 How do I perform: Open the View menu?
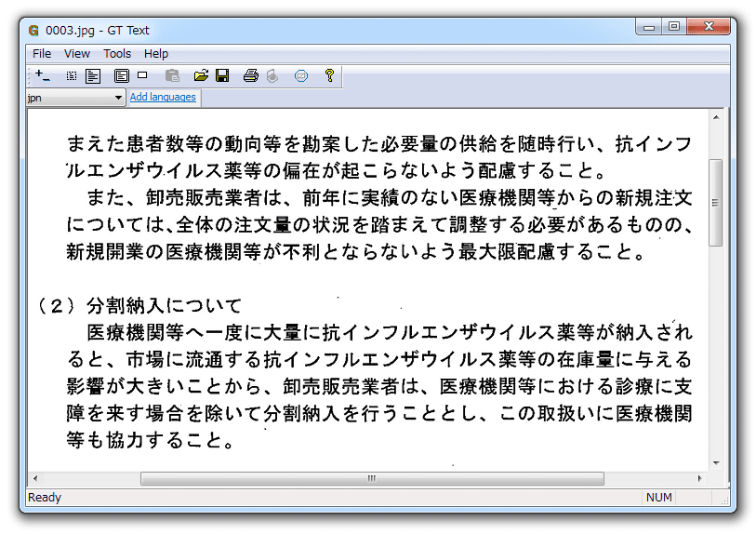(77, 54)
